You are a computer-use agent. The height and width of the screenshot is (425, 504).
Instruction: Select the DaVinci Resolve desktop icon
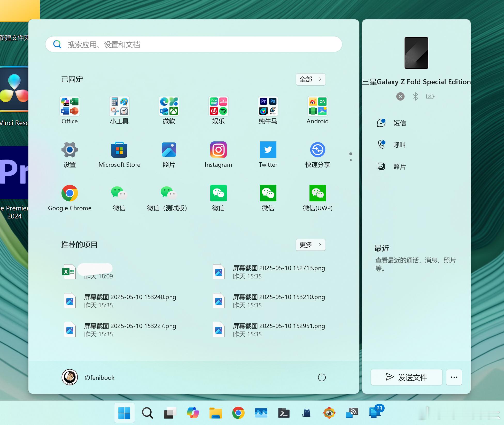tap(14, 96)
